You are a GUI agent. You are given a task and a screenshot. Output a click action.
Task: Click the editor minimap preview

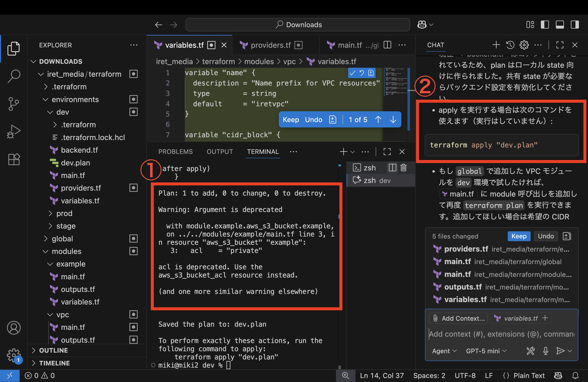point(395,82)
